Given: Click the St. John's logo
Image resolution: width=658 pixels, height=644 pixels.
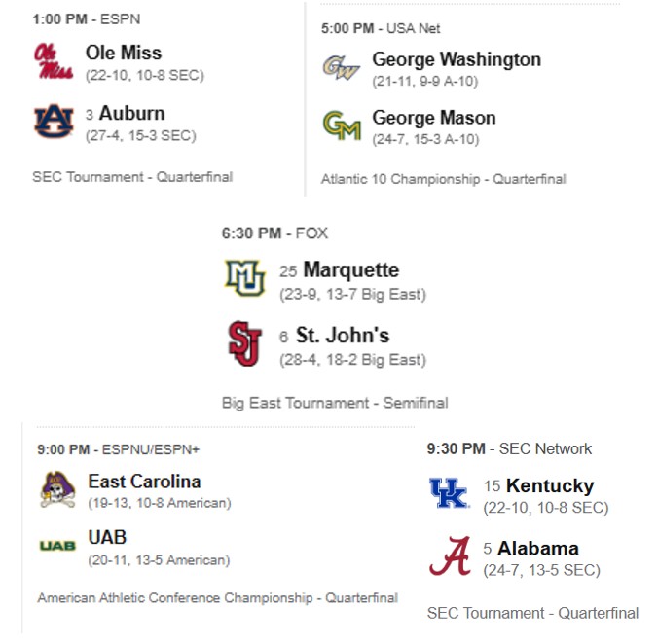Looking at the screenshot, I should click(x=244, y=343).
